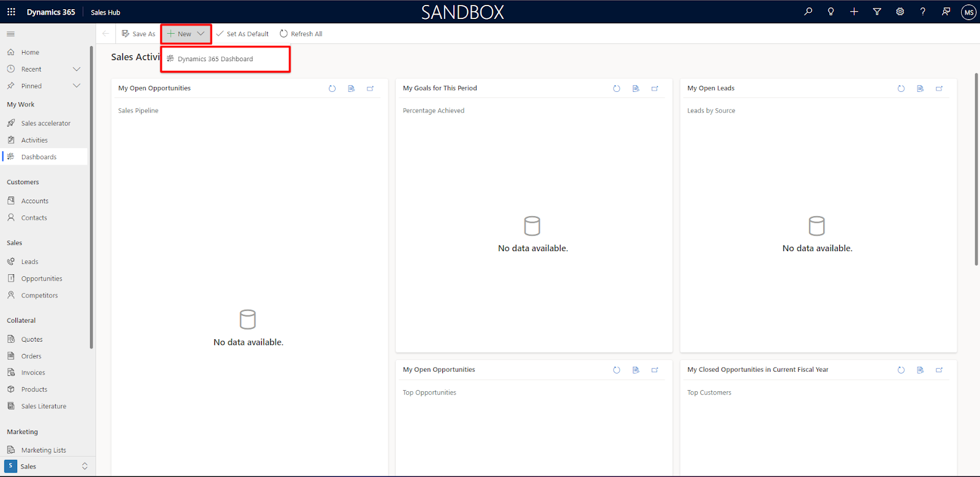980x477 pixels.
Task: Click the search magnifier icon in header
Action: click(809, 12)
